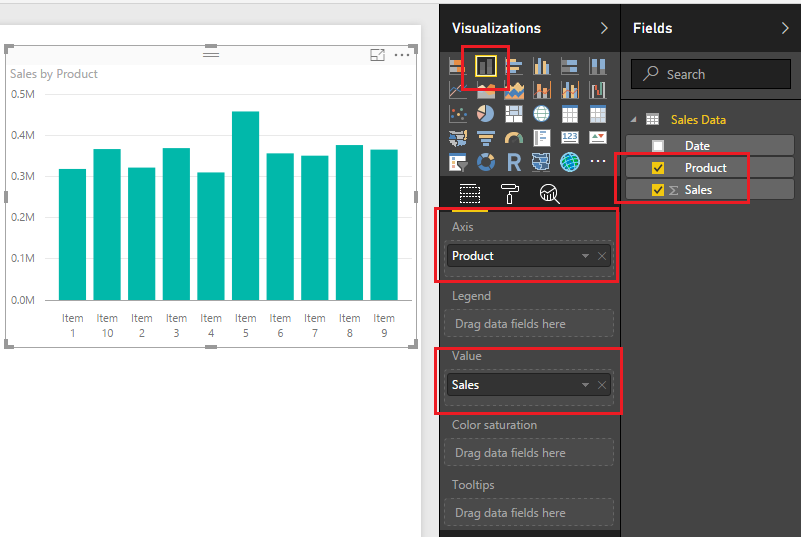Switch to the Format paint roller tab
Viewport: 801px width, 537px height.
coord(509,194)
